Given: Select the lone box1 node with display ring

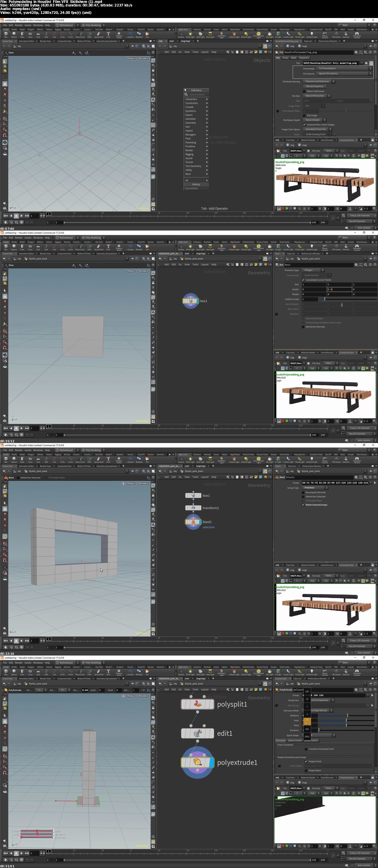Looking at the screenshot, I should point(191,301).
